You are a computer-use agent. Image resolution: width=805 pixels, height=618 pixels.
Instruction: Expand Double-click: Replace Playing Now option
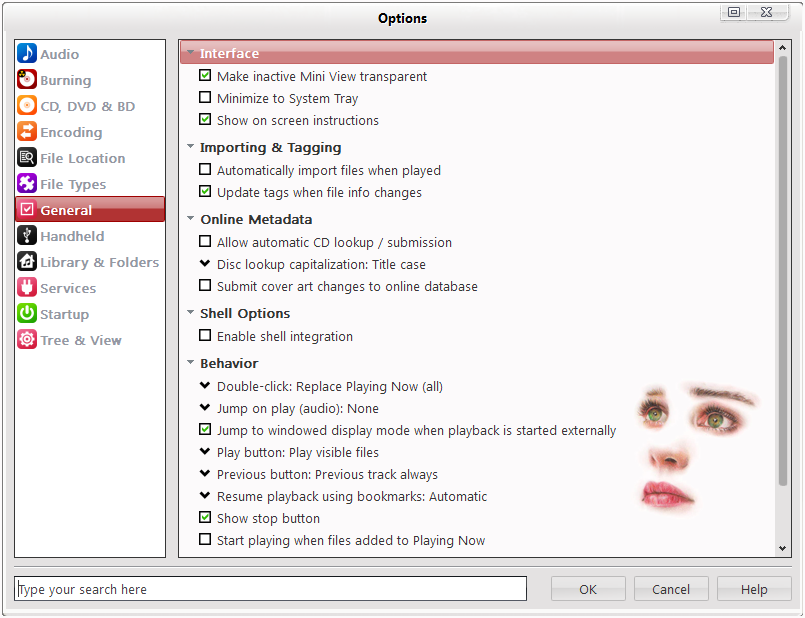click(205, 385)
